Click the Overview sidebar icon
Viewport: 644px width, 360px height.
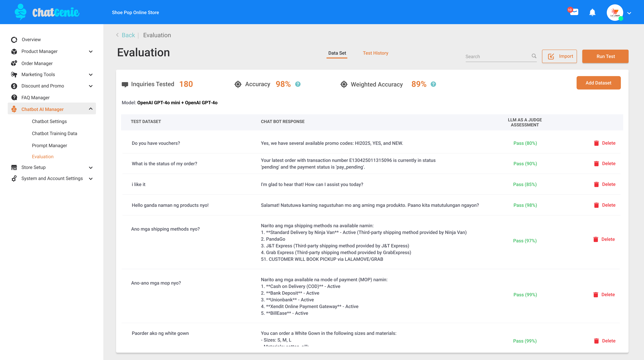pos(14,40)
